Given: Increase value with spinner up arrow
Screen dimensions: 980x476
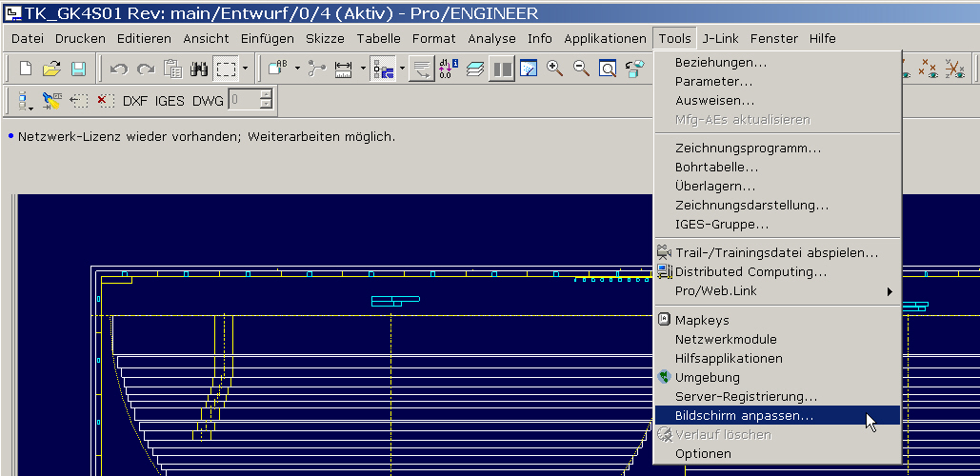Looking at the screenshot, I should [x=267, y=94].
